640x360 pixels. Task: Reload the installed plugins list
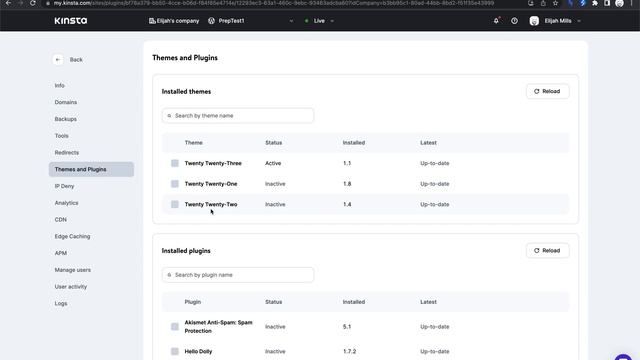point(547,251)
